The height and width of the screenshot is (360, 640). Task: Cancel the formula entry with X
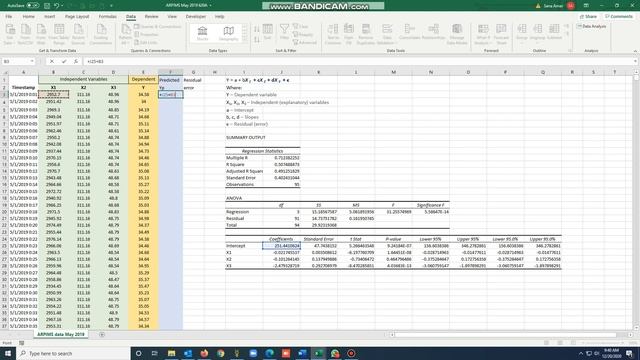pos(52,61)
